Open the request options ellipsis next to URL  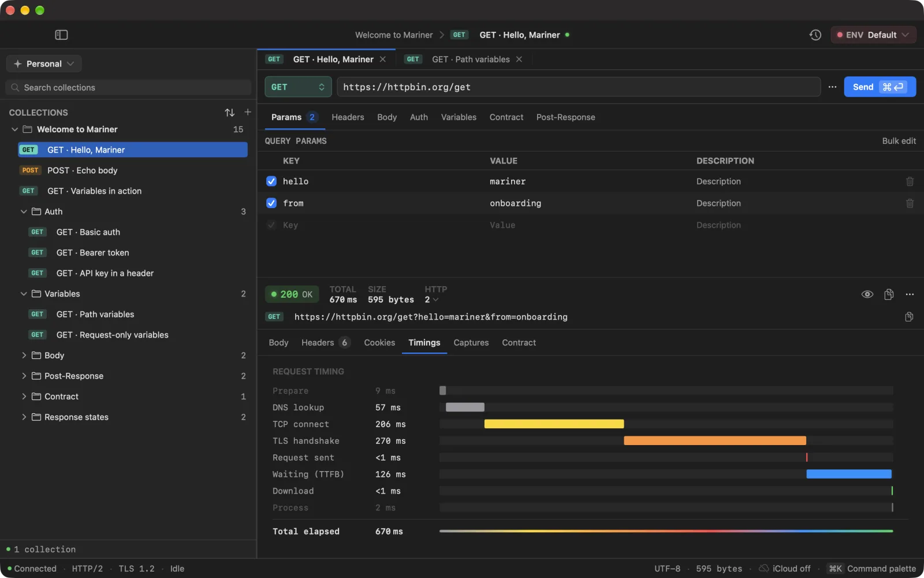(832, 87)
